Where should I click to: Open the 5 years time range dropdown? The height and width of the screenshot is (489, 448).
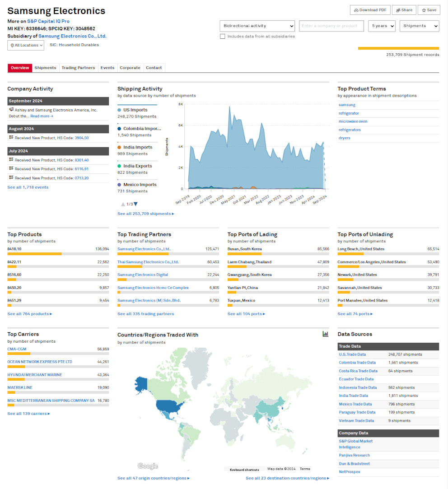[x=382, y=26]
